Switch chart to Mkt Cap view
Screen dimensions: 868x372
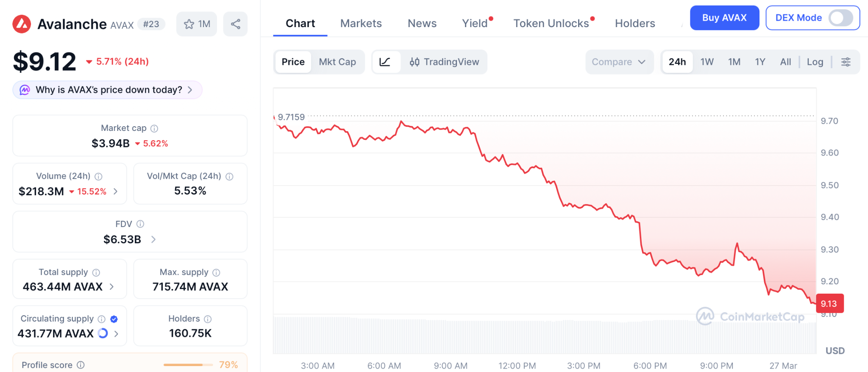pos(337,62)
